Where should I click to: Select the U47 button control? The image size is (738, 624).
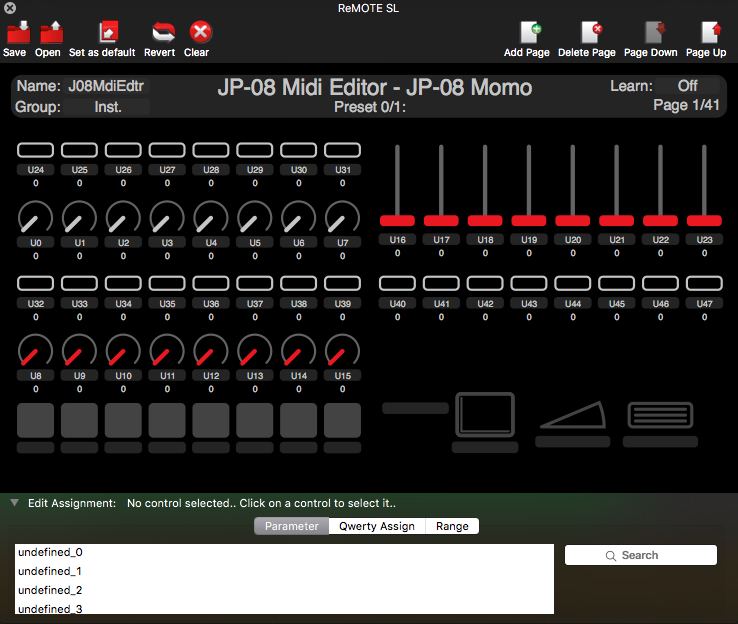coord(705,283)
